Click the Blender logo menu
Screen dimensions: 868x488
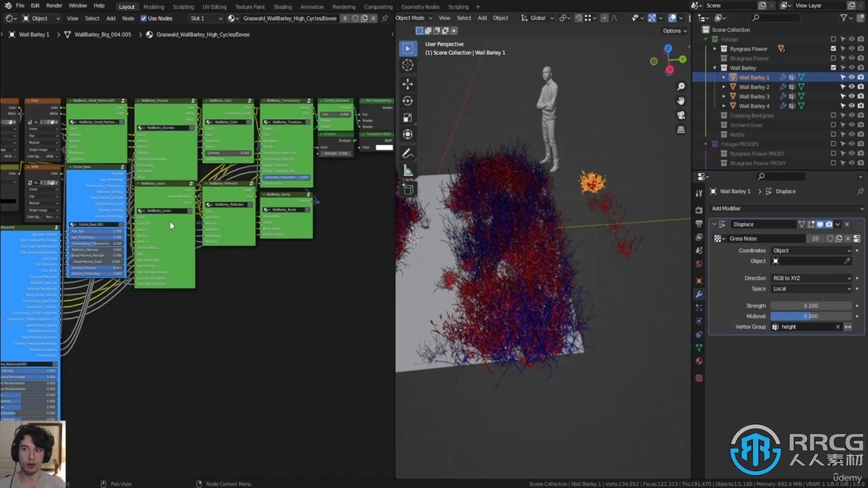tap(7, 5)
